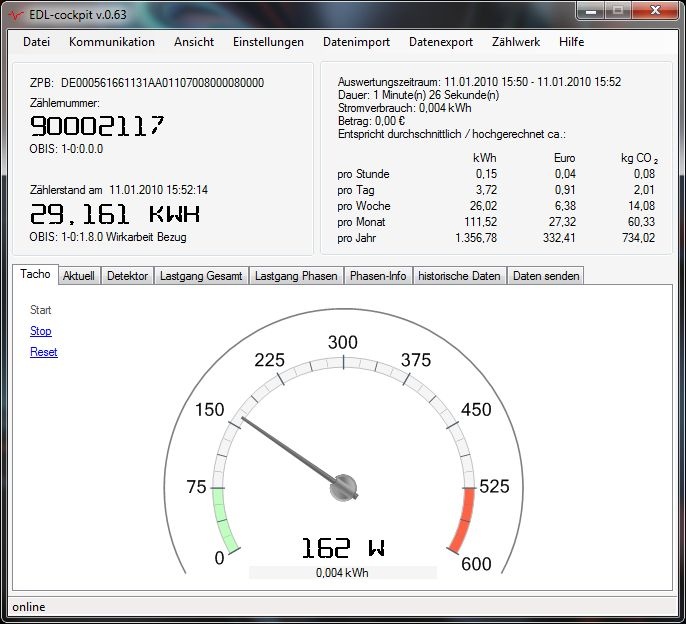Click the Reset link
The height and width of the screenshot is (624, 686).
coord(44,352)
